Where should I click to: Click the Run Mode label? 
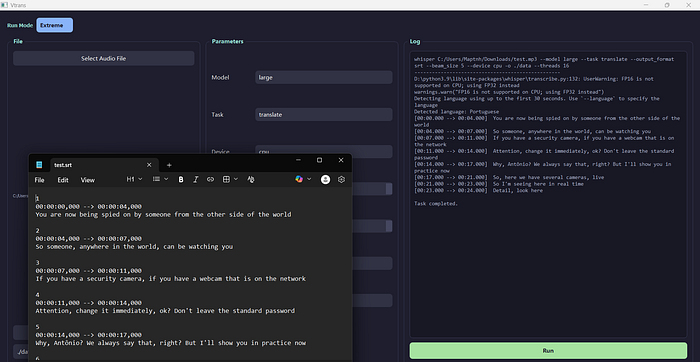click(x=20, y=25)
